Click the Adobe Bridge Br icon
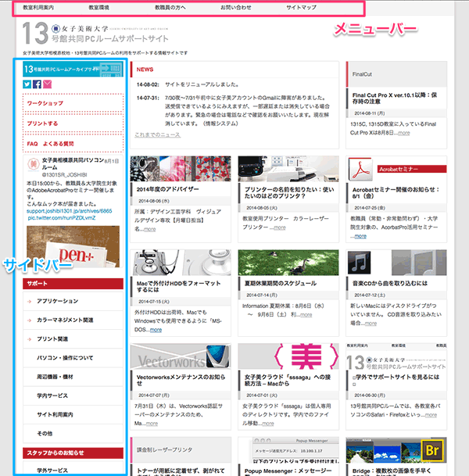Image resolution: width=469 pixels, height=476 pixels. (432, 450)
